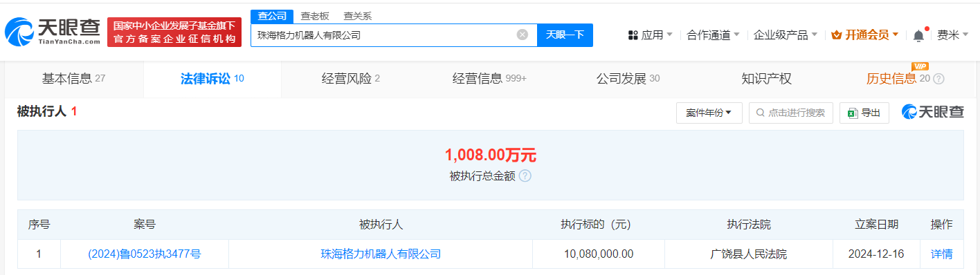This screenshot has height=275, width=980.
Task: Click the 天眼一下 search button
Action: click(565, 35)
